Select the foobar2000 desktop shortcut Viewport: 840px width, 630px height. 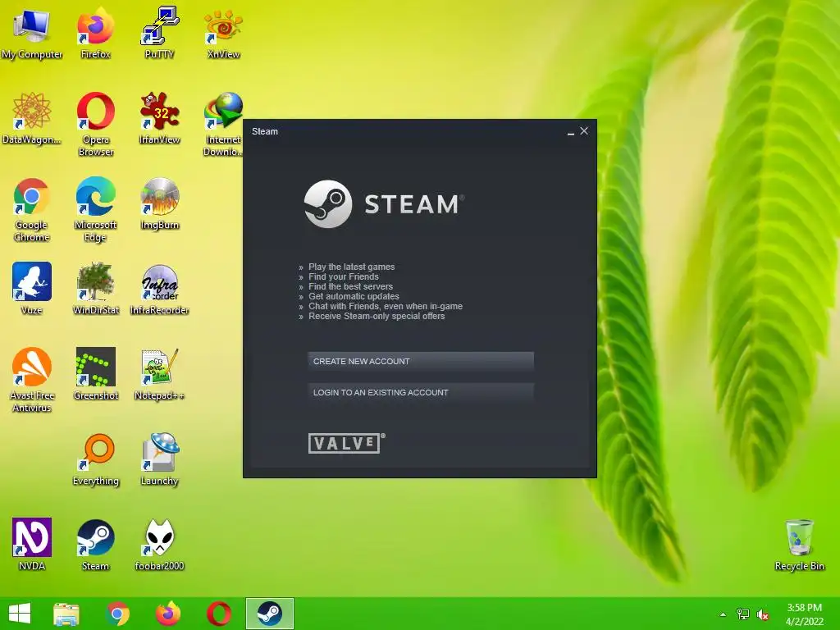pos(160,545)
